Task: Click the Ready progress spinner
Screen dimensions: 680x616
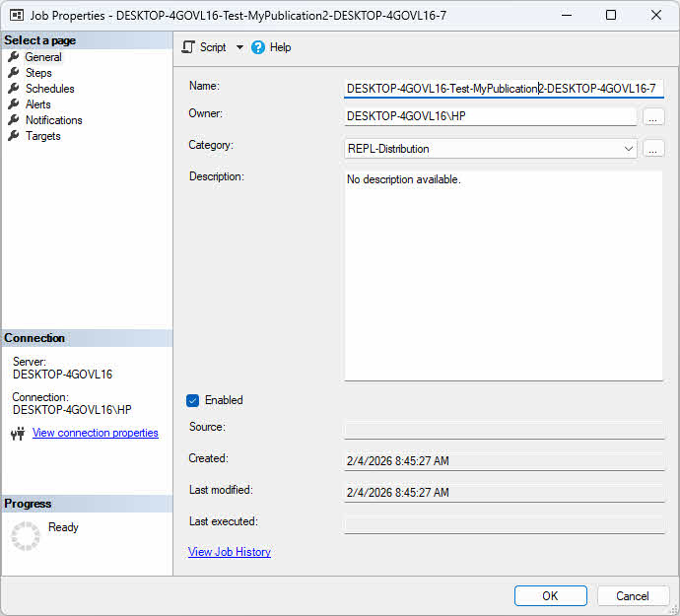Action: (26, 536)
